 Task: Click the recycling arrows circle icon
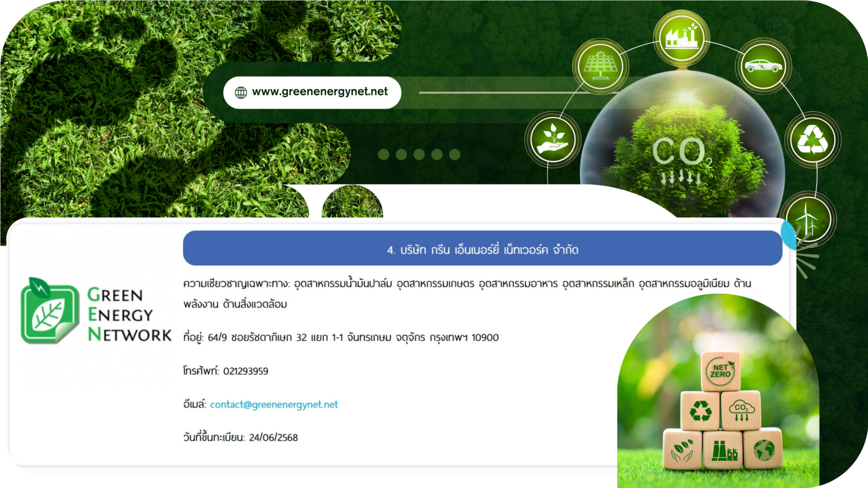813,139
